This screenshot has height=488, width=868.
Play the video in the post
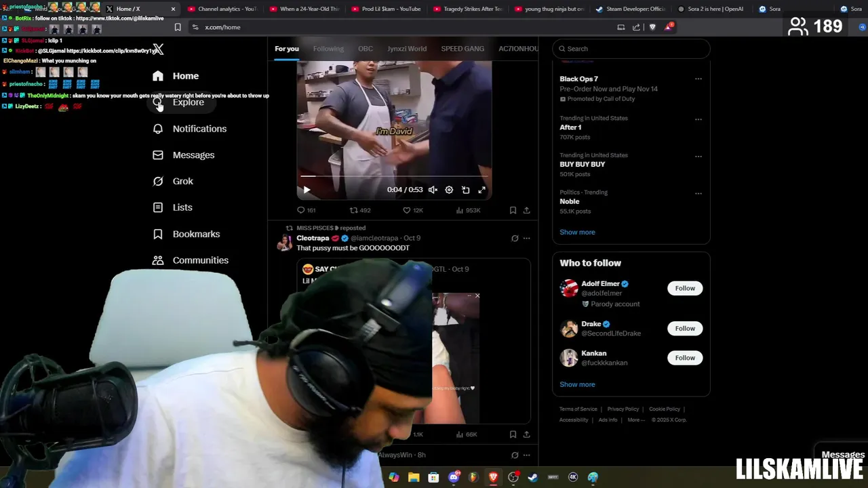coord(307,190)
